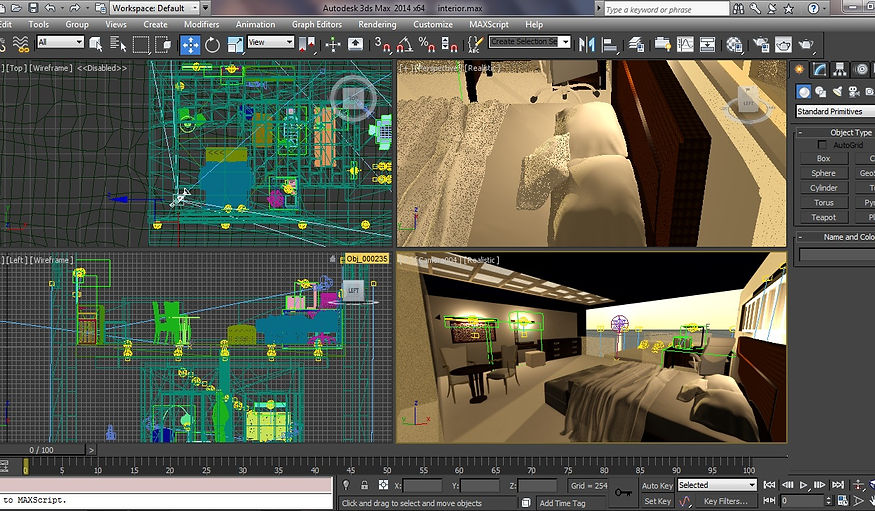The height and width of the screenshot is (511, 875).
Task: Toggle Auto Key mode
Action: [657, 485]
